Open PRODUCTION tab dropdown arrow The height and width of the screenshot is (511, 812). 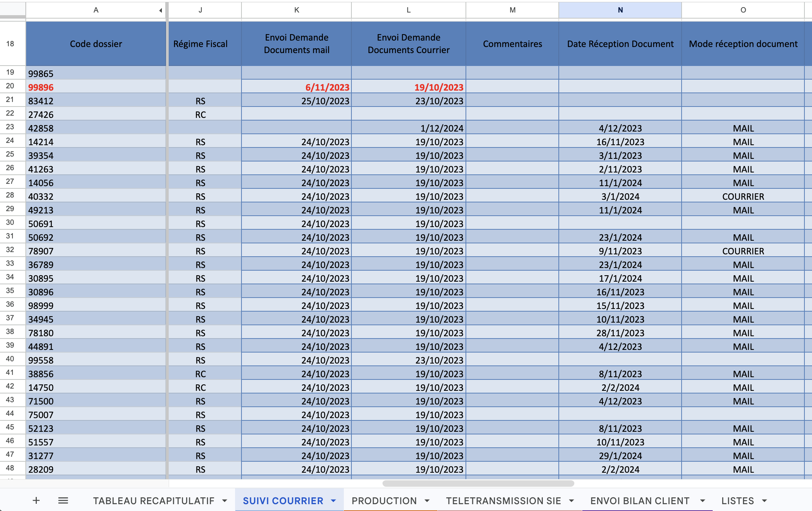pyautogui.click(x=427, y=501)
